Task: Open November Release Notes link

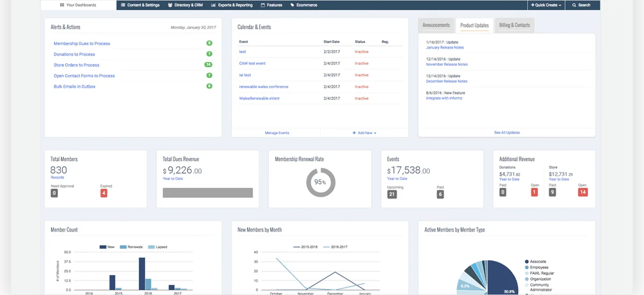Action: tap(447, 64)
